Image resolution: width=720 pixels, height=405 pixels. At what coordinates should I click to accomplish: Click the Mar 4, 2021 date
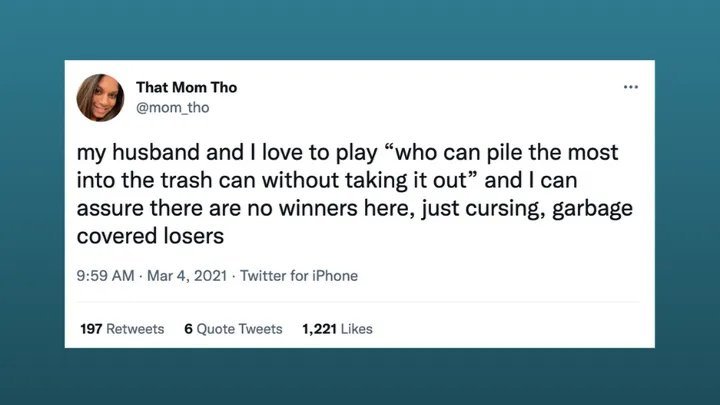point(190,276)
